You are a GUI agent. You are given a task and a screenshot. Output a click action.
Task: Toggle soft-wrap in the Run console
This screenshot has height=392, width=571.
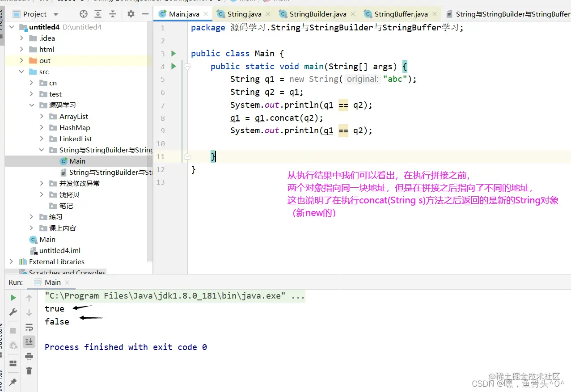point(29,327)
